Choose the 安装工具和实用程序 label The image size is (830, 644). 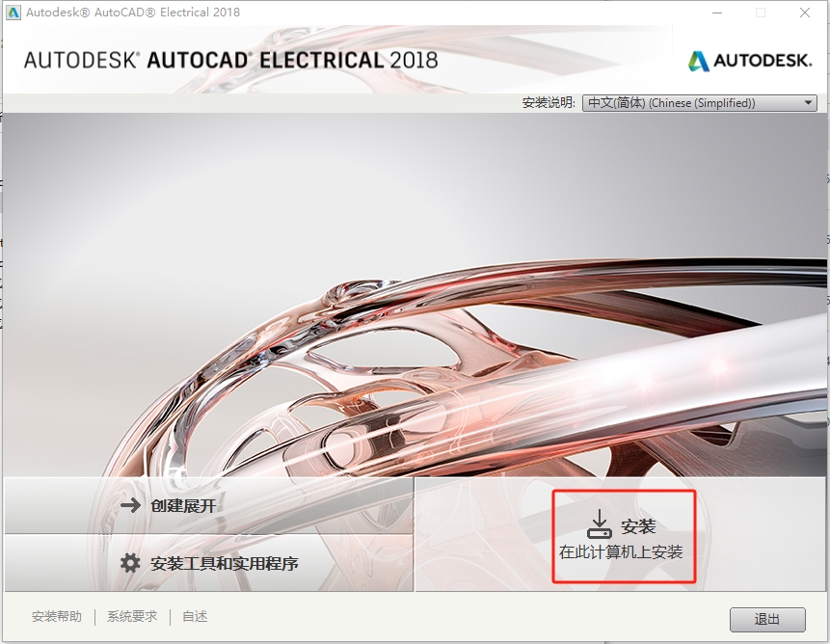pyautogui.click(x=225, y=563)
